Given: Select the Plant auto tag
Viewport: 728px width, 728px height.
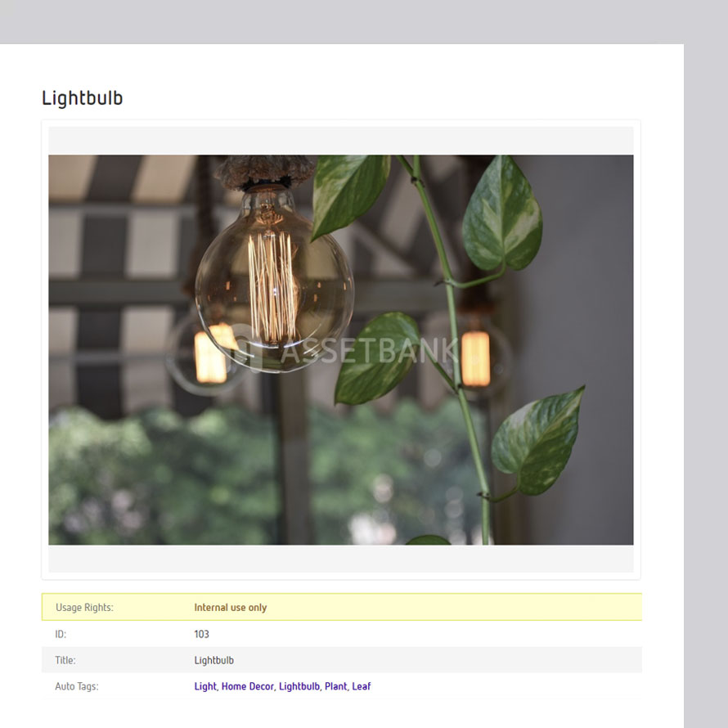Looking at the screenshot, I should click(x=335, y=686).
